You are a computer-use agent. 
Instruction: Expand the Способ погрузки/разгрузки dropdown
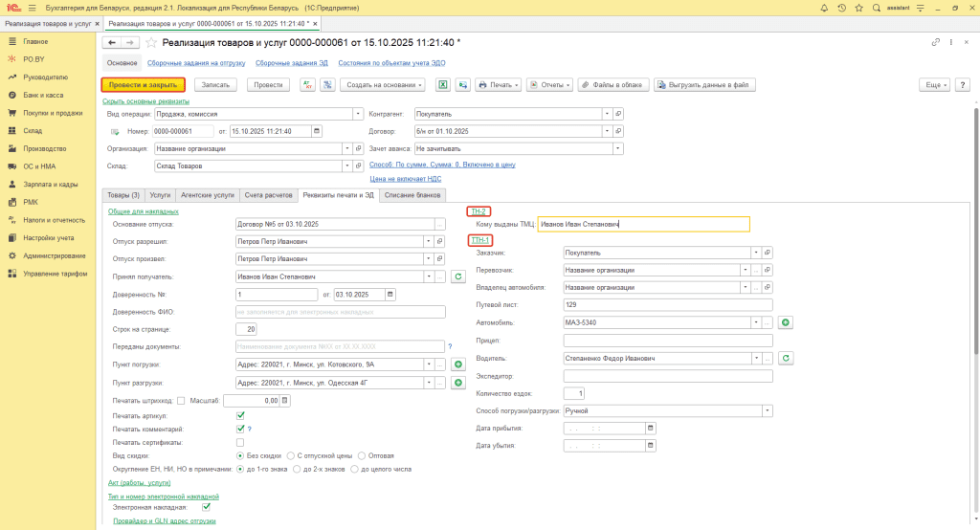pos(768,410)
